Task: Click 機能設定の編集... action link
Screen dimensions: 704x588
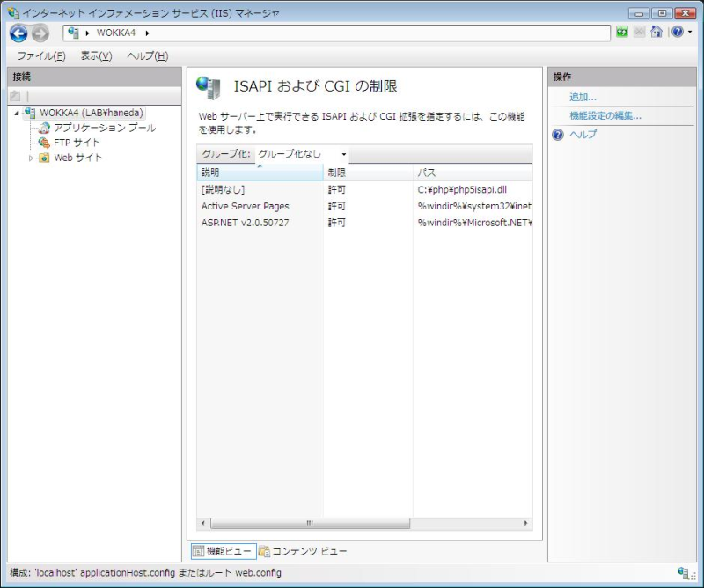Action: [x=605, y=116]
